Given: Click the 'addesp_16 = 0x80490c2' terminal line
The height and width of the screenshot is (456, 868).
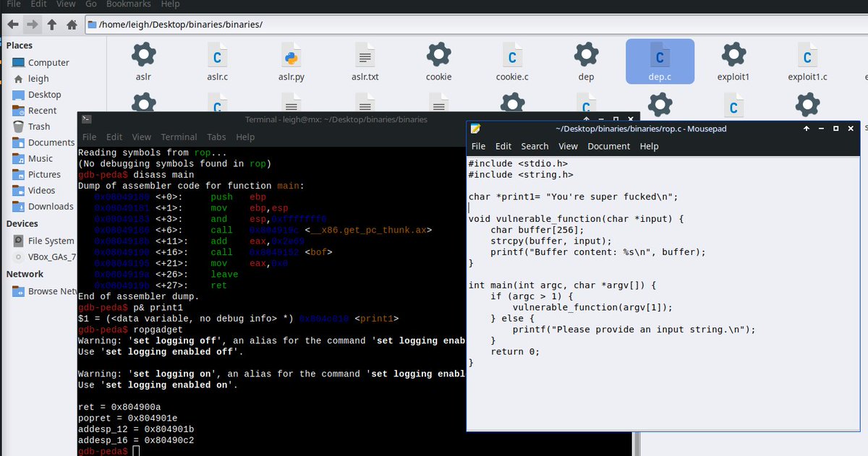Looking at the screenshot, I should (135, 439).
